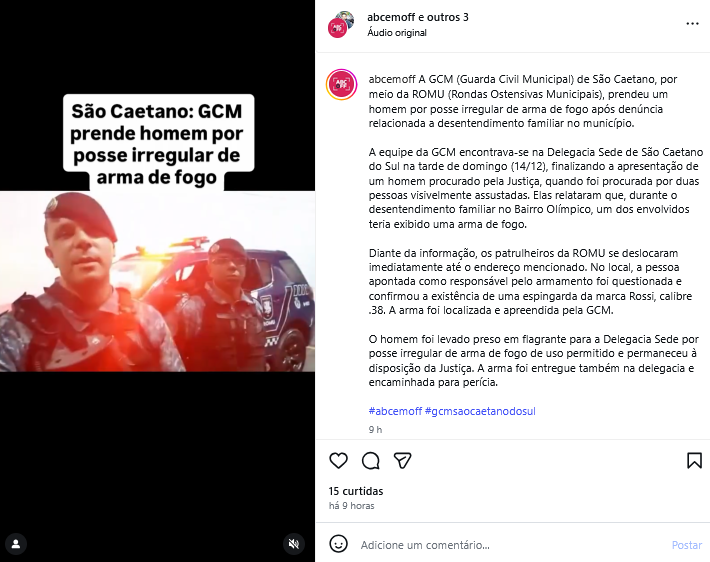The width and height of the screenshot is (710, 562).
Task: Open abcemoff profile picture in header
Action: 341,25
